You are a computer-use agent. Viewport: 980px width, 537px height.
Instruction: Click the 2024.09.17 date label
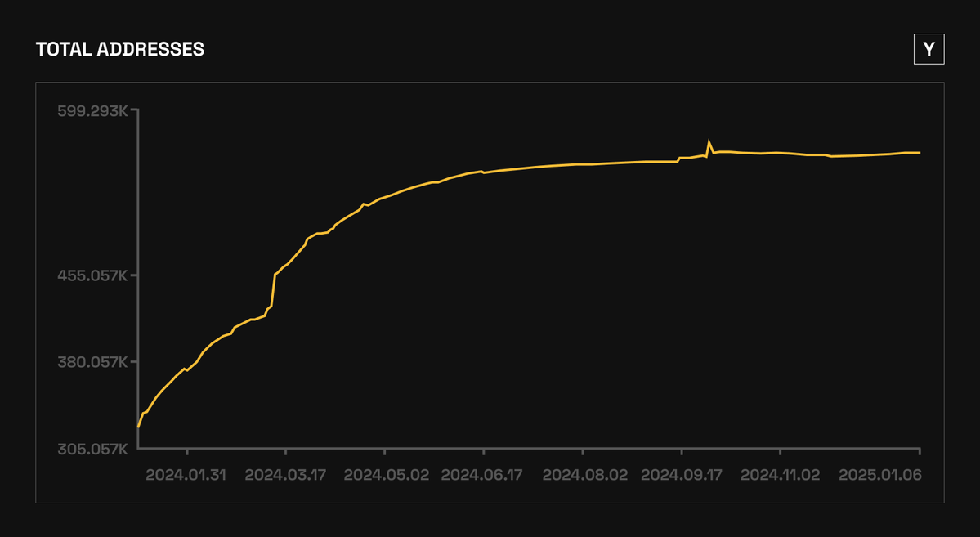[x=682, y=475]
